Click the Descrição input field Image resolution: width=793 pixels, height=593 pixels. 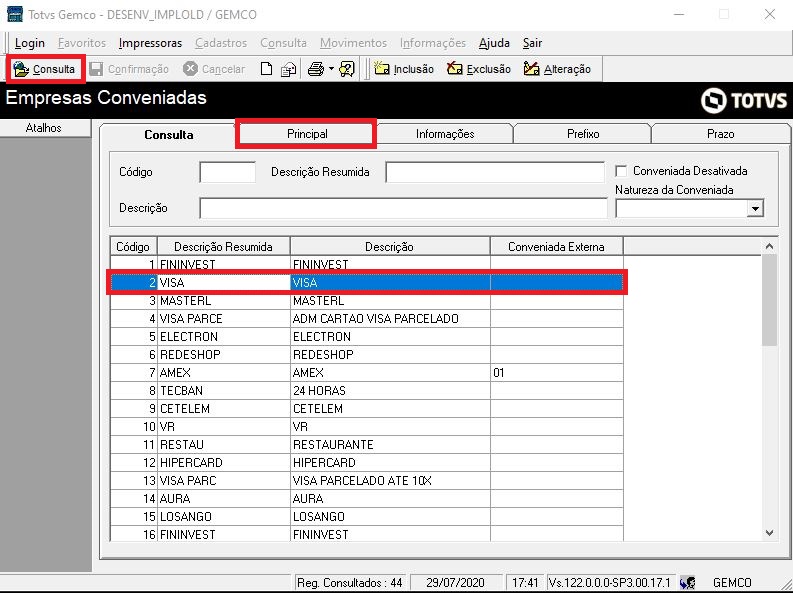404,208
